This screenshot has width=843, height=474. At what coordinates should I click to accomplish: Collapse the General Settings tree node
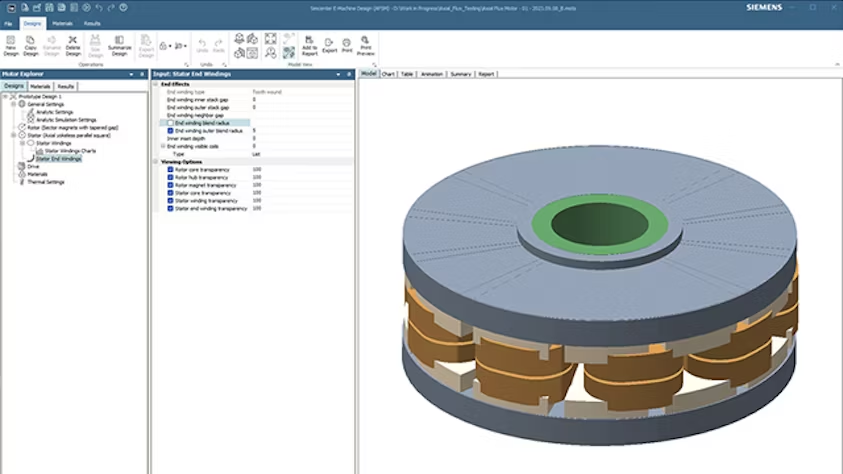(13, 103)
